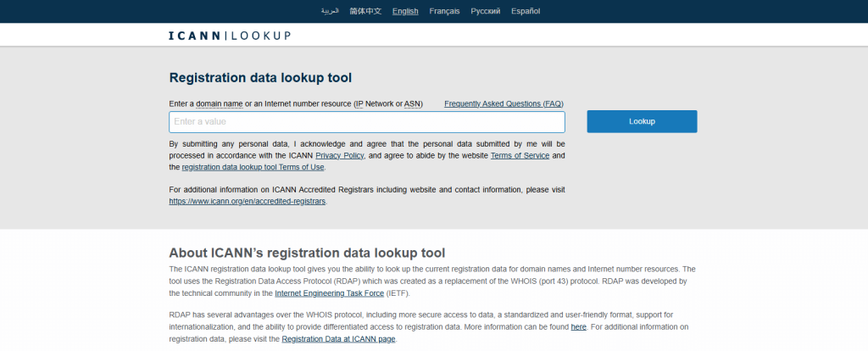Open Registration Data at ICANN page link
This screenshot has height=351, width=868.
coord(339,339)
